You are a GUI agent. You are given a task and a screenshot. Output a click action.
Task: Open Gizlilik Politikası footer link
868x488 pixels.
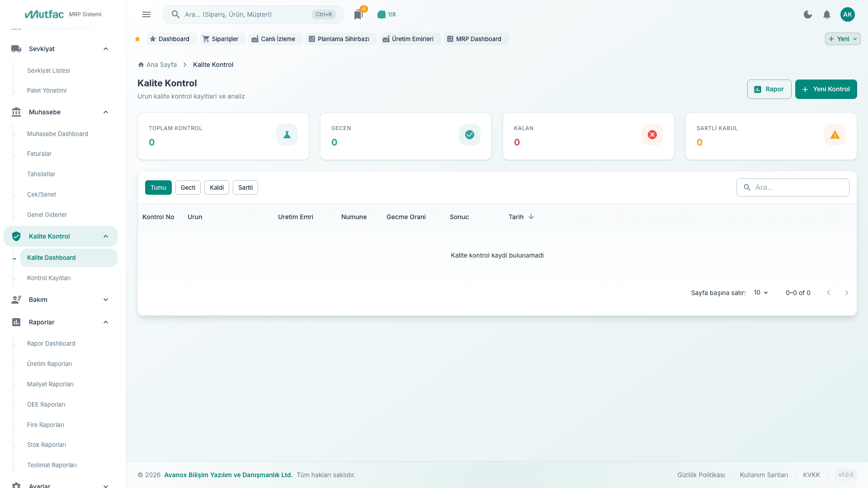701,475
